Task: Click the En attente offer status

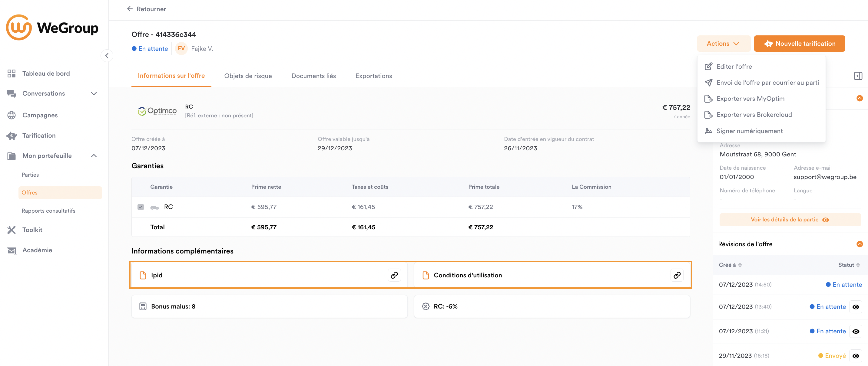Action: pyautogui.click(x=150, y=49)
